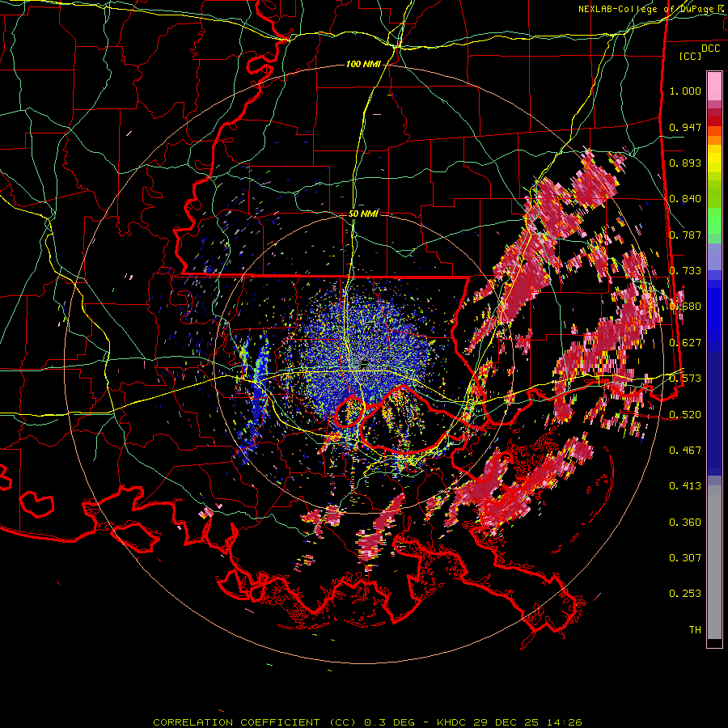Click CORRELATION COEFFICIENT (CC) in the caption
728x728 pixels.
tap(255, 722)
